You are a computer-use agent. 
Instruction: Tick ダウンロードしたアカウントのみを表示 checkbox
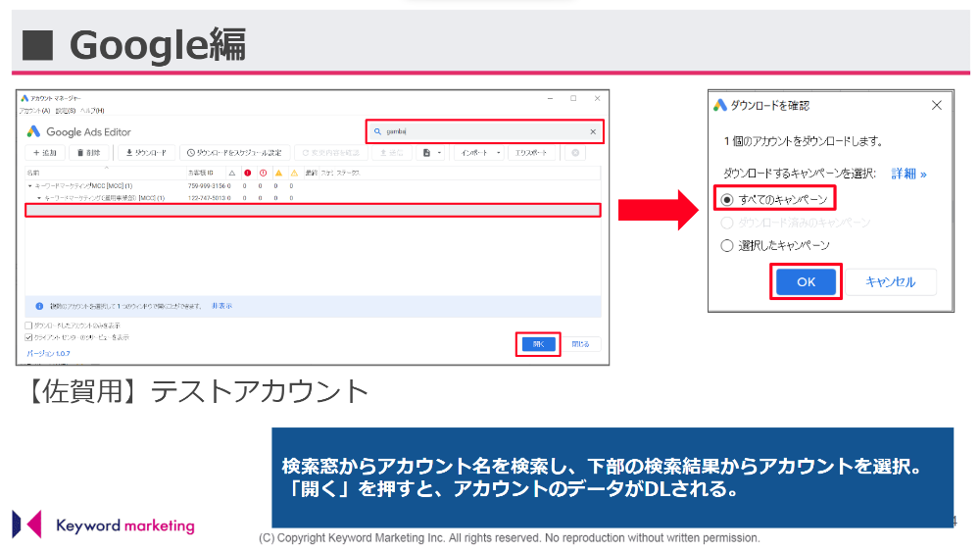click(x=28, y=326)
